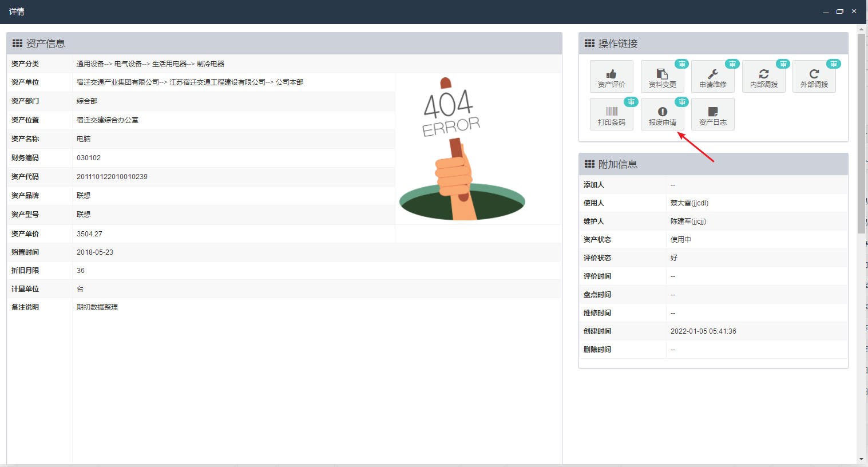This screenshot has height=467, width=868.
Task: Click the 打印条码 barcode icon
Action: [611, 112]
